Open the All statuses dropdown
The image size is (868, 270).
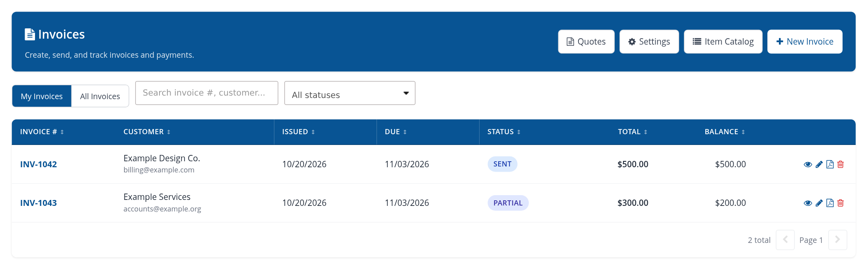350,93
